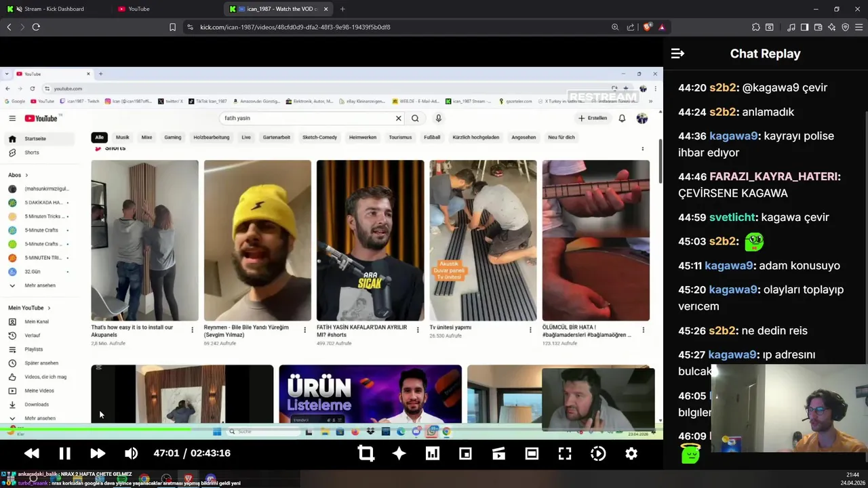Go back to the previous page
This screenshot has width=868, height=488.
[9, 27]
